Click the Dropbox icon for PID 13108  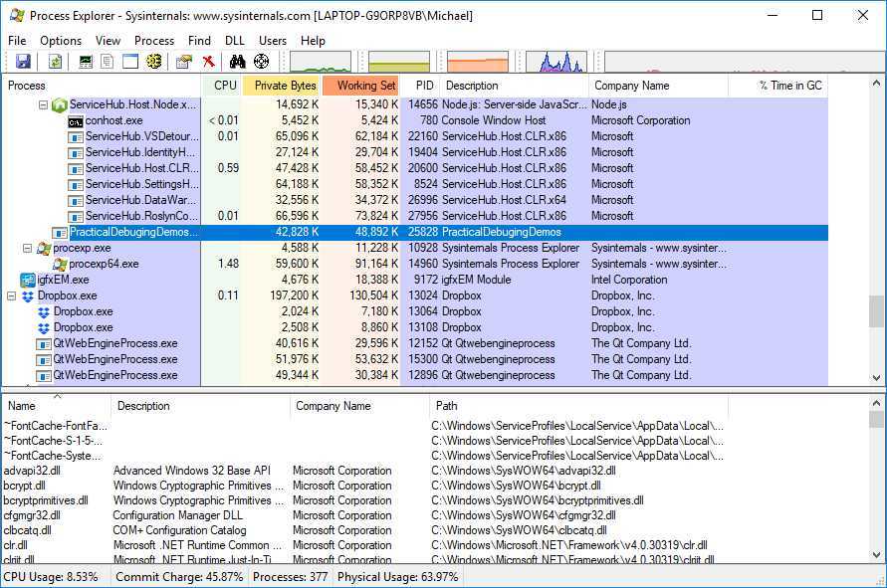44,327
